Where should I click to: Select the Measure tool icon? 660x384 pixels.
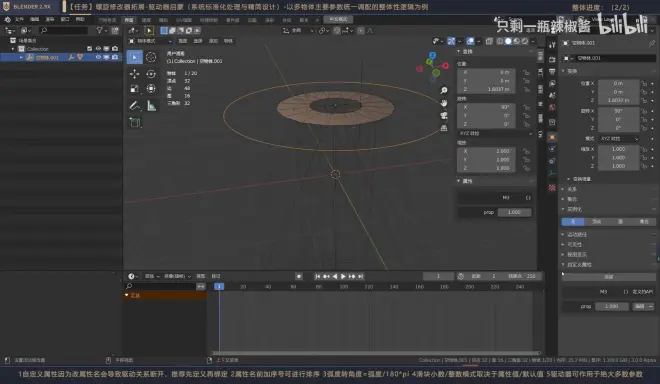point(151,106)
